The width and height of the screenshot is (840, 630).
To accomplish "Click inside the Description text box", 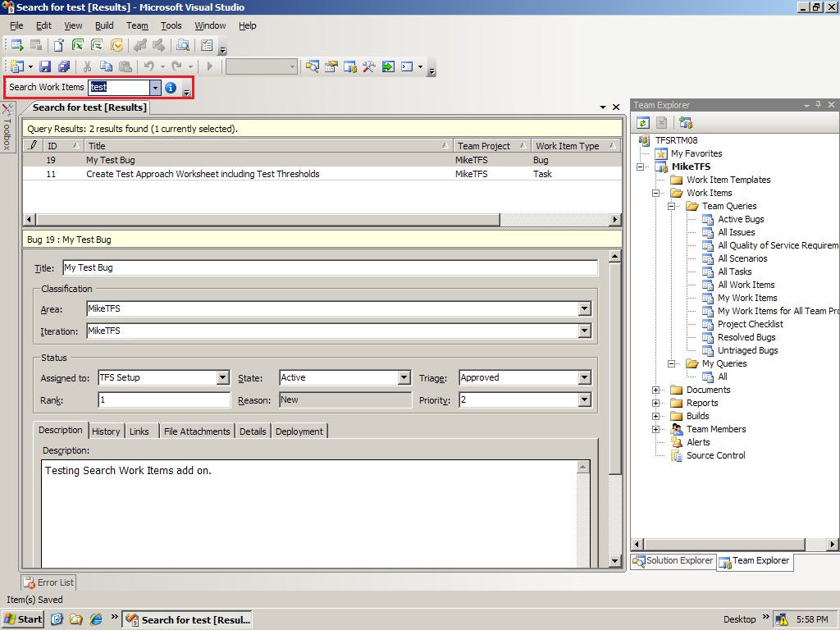I will click(x=309, y=514).
